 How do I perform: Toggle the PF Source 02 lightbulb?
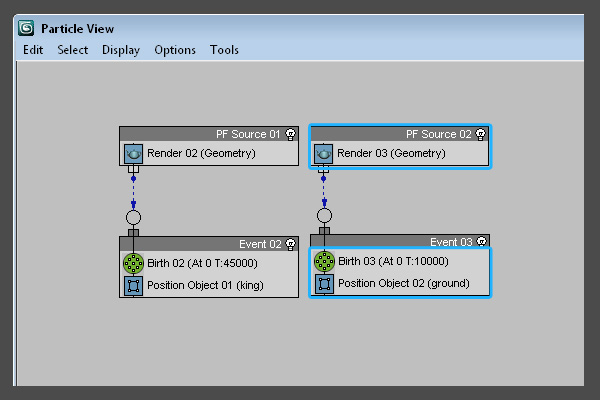[x=480, y=133]
